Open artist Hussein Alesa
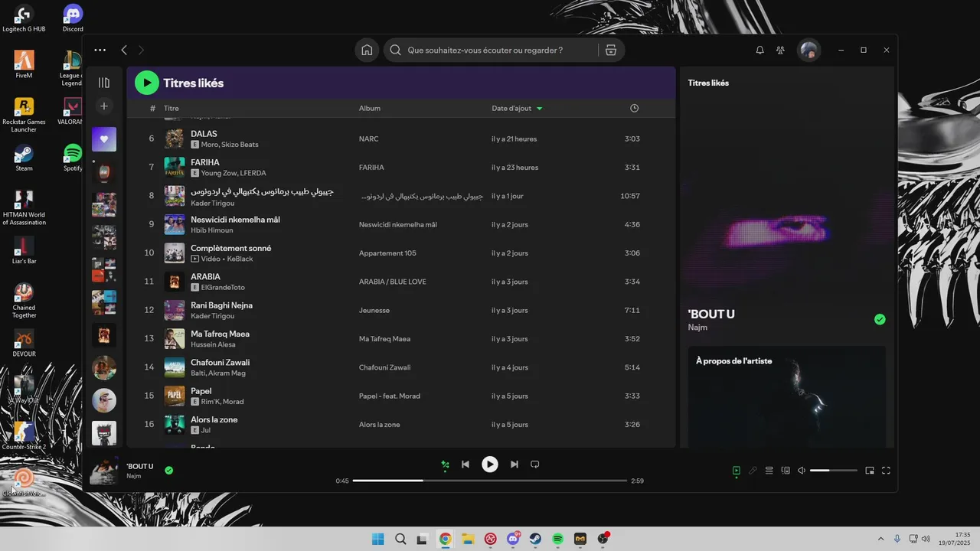 213,344
